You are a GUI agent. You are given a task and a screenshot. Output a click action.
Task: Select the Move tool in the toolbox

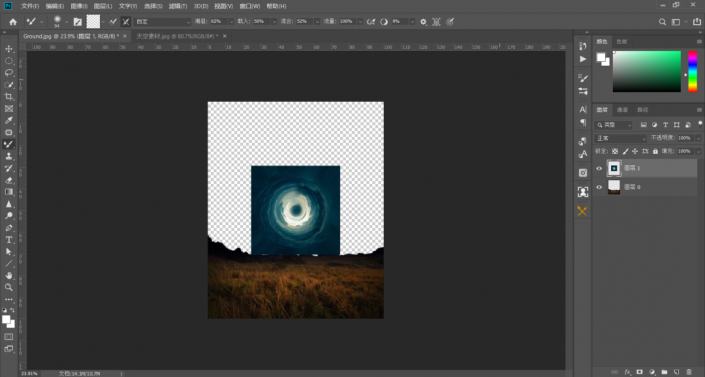(x=9, y=49)
